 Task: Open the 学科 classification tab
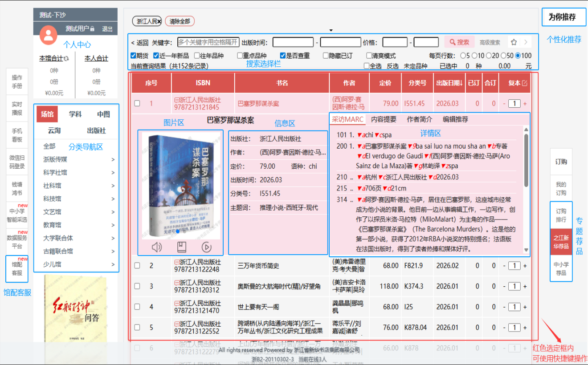pos(75,114)
